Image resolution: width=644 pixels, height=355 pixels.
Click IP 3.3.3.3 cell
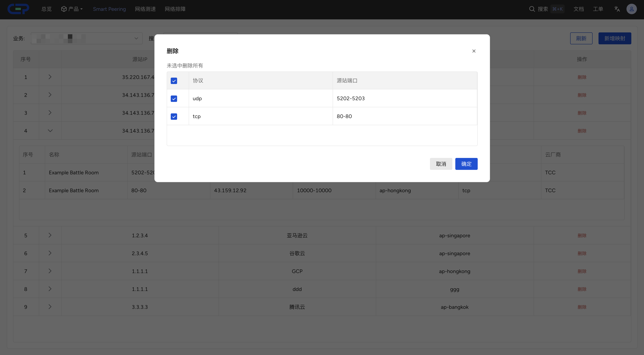coord(140,307)
